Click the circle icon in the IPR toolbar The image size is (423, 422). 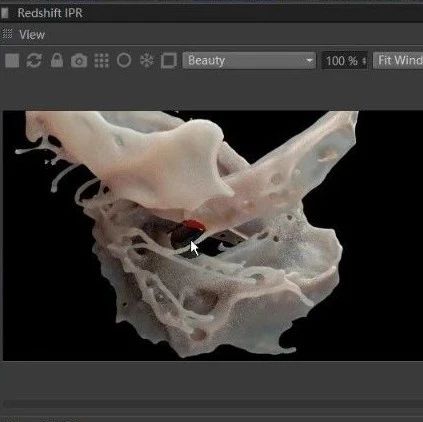click(x=124, y=61)
